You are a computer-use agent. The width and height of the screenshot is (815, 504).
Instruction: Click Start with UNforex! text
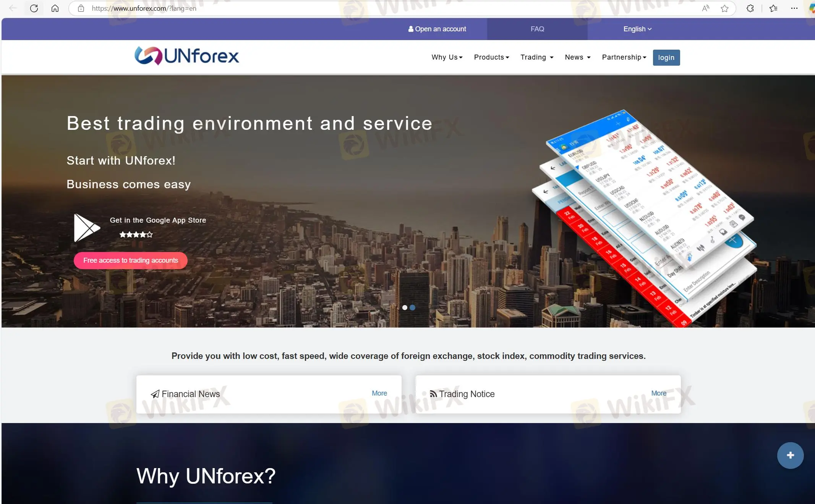point(121,160)
